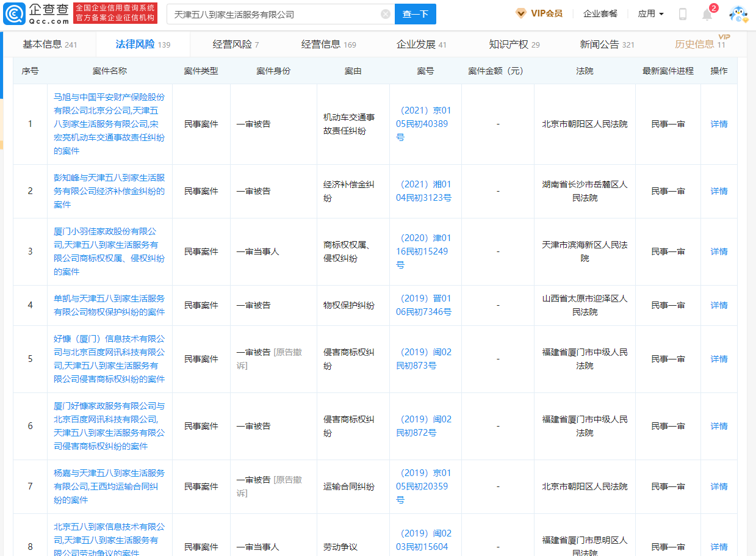Open the notification bell

coord(707,14)
